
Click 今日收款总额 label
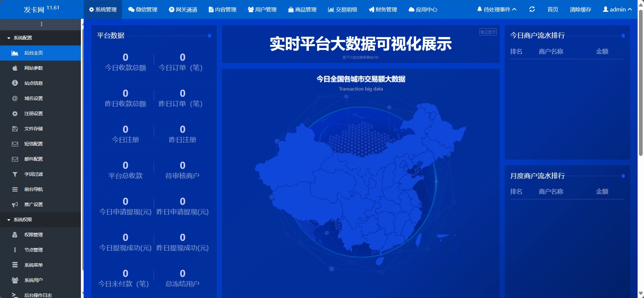click(x=125, y=68)
